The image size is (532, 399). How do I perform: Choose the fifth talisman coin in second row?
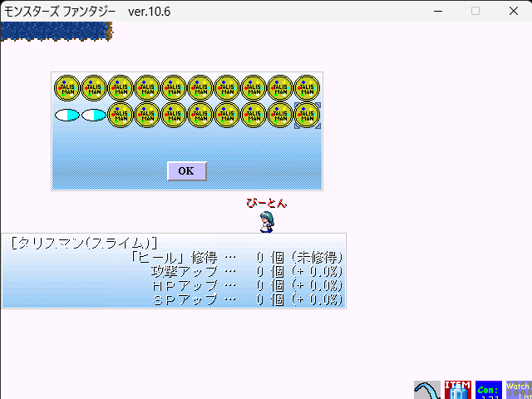(227, 115)
